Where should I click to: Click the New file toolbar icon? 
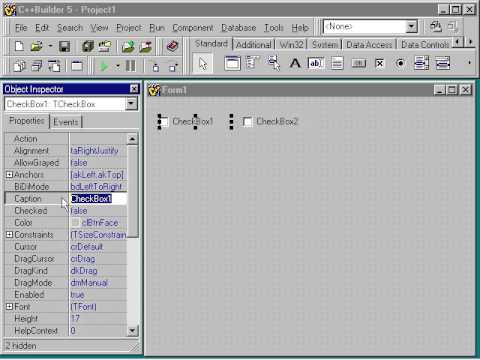coord(19,46)
